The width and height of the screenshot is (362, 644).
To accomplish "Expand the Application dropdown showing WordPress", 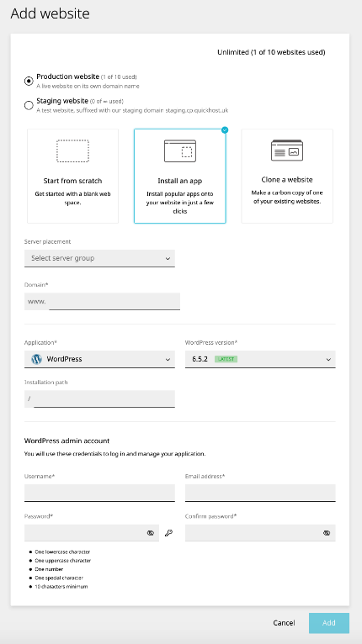I will click(x=99, y=359).
